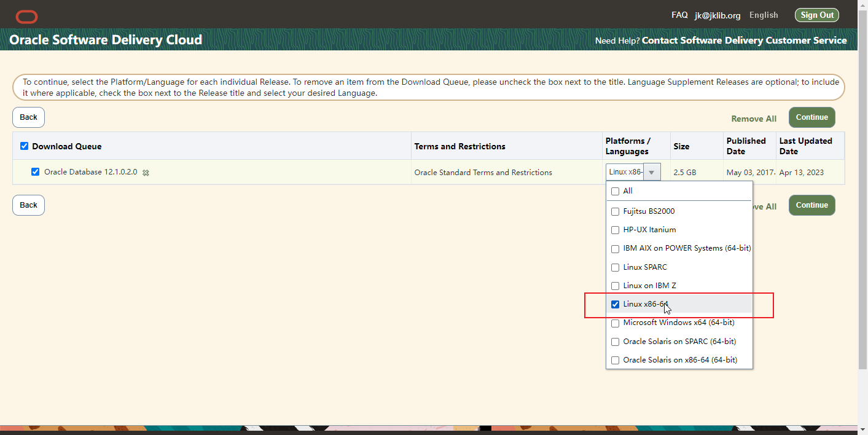Open the English language selector
The height and width of the screenshot is (435, 868).
pyautogui.click(x=763, y=15)
